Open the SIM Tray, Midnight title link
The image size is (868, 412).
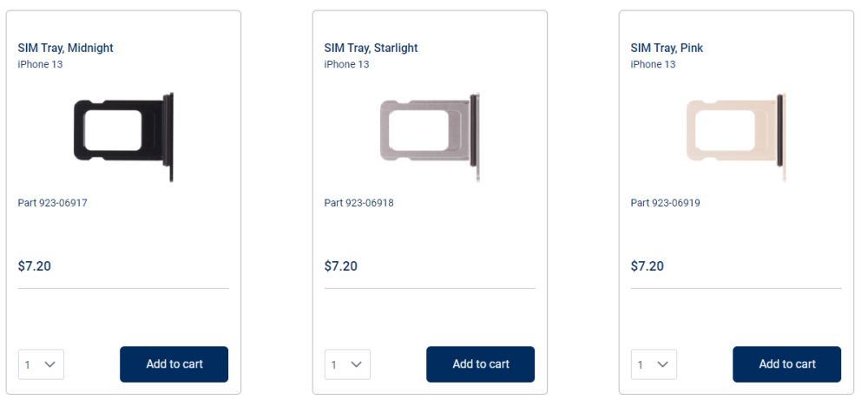pyautogui.click(x=65, y=48)
